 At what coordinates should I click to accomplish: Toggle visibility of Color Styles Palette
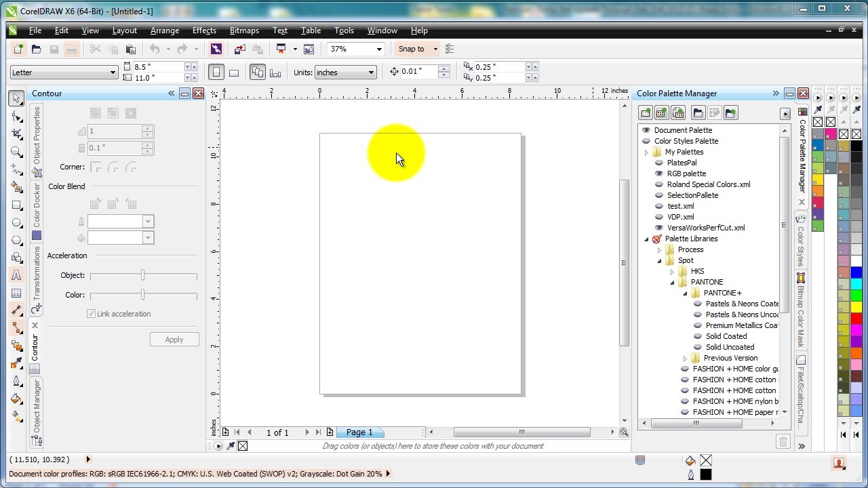click(x=646, y=141)
